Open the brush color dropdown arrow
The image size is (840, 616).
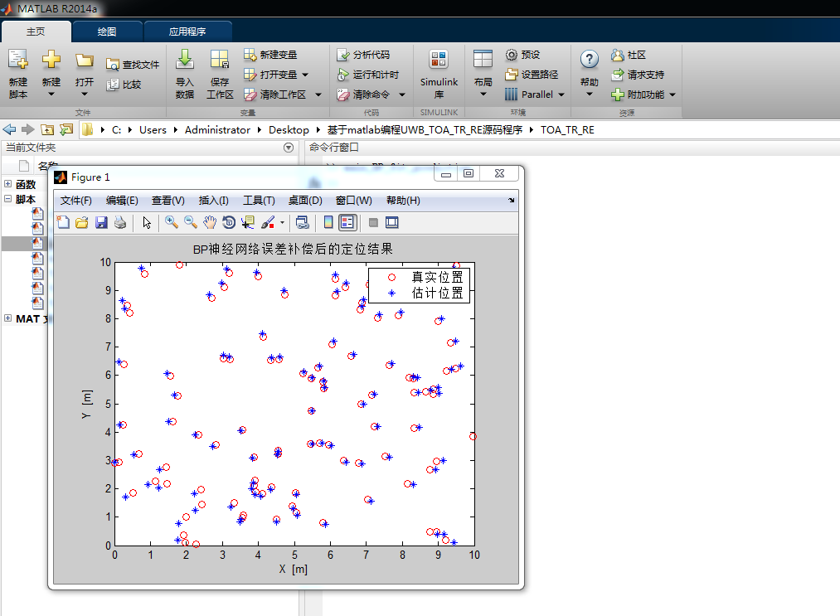282,222
